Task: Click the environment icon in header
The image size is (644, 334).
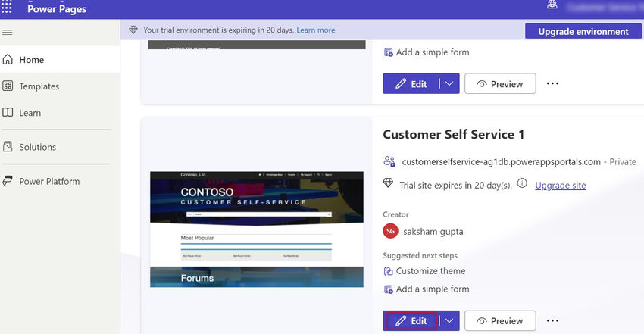Action: tap(552, 5)
